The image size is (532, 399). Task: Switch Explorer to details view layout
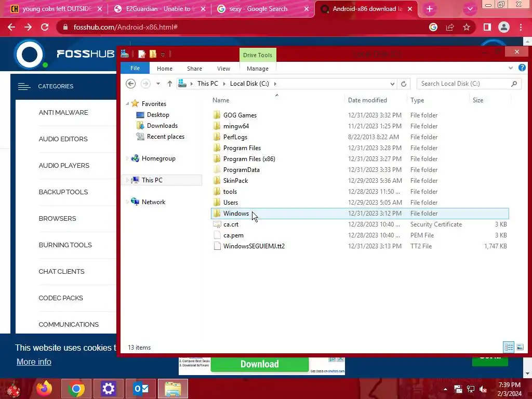click(509, 347)
